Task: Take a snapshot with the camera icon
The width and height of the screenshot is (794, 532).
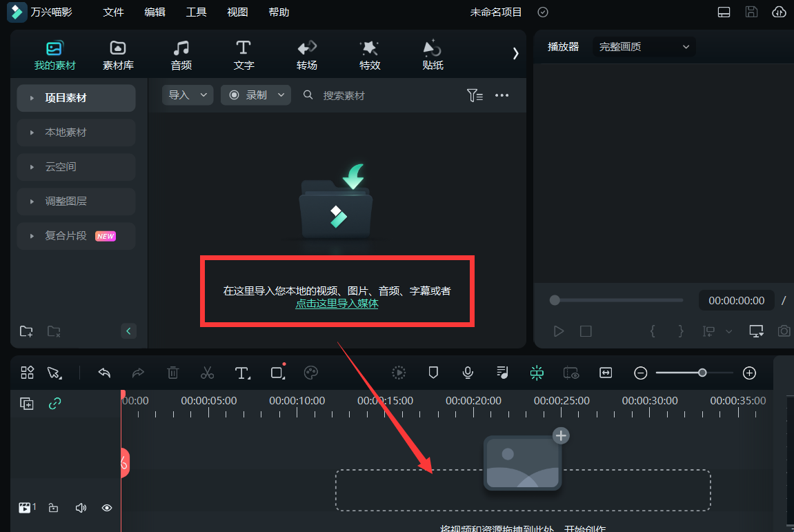Action: coord(784,331)
